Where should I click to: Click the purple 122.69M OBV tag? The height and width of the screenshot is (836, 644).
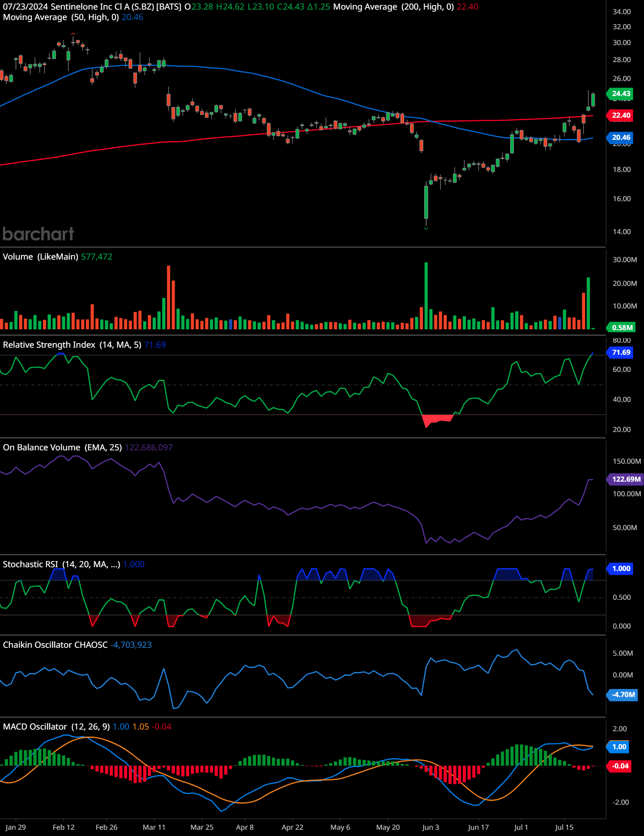pos(625,479)
